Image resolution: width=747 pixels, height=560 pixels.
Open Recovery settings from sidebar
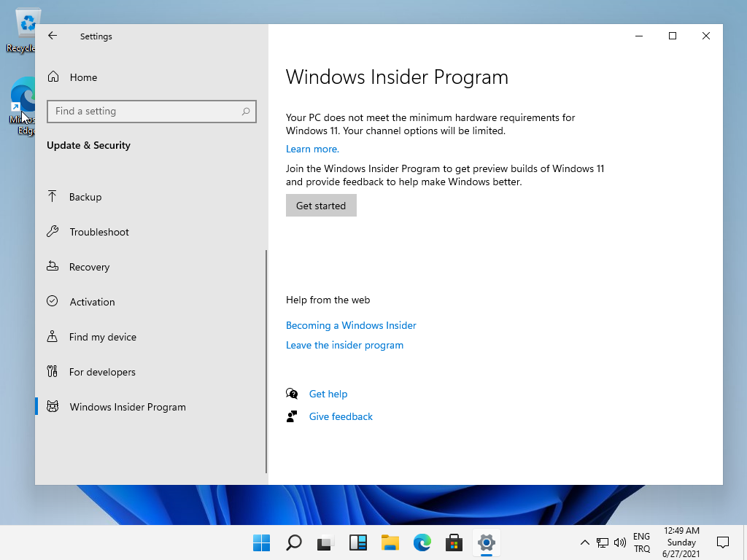(x=90, y=266)
